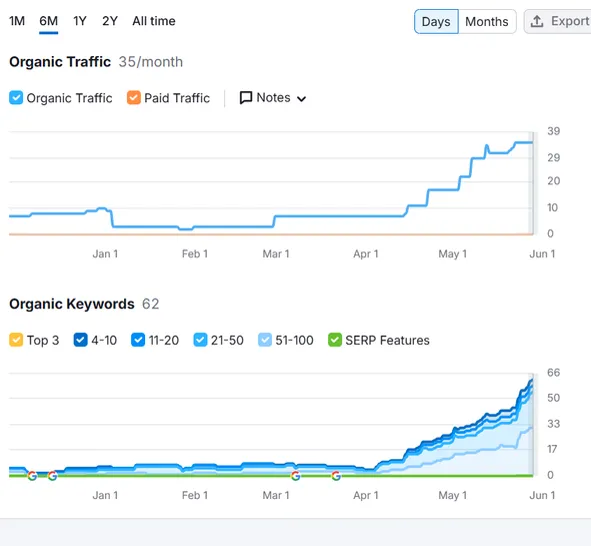The image size is (591, 546).
Task: Click the last Google update marker before Apr 1
Action: click(336, 476)
